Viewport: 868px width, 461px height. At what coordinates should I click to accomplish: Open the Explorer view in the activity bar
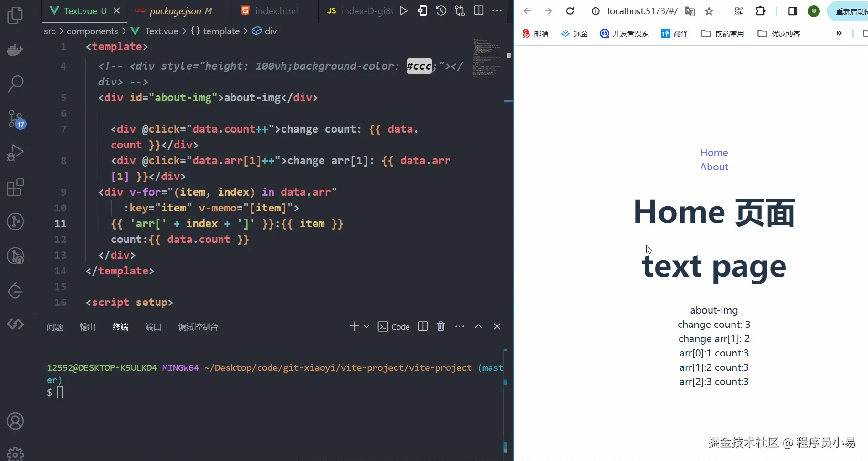(15, 15)
